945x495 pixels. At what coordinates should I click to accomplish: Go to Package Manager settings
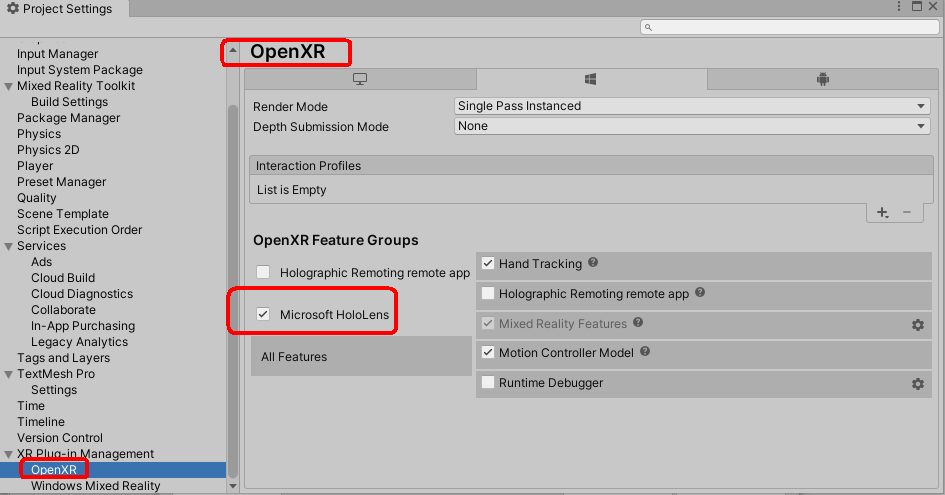click(x=68, y=118)
